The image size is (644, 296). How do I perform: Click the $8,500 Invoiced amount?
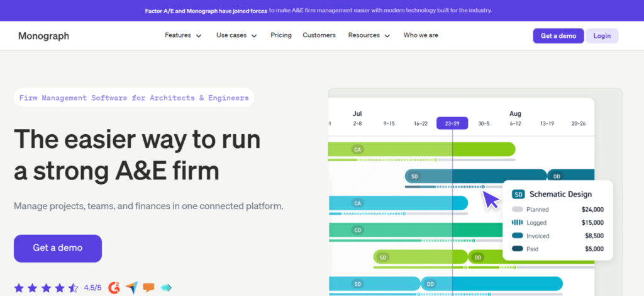click(x=594, y=236)
